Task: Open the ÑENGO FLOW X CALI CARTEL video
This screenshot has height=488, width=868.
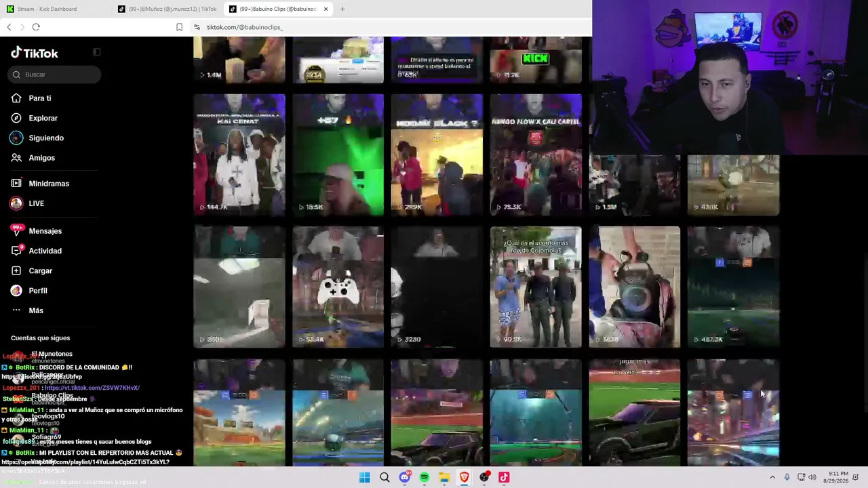Action: pyautogui.click(x=536, y=155)
